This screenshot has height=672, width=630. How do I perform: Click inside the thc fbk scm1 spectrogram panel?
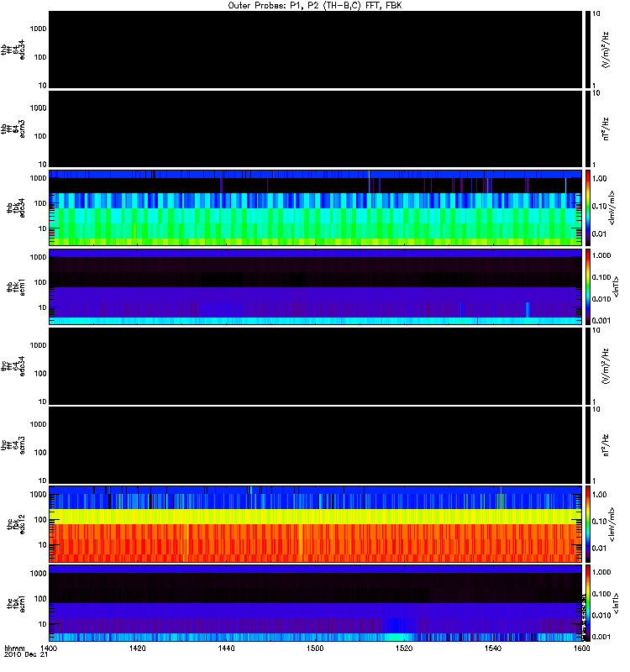click(x=316, y=602)
